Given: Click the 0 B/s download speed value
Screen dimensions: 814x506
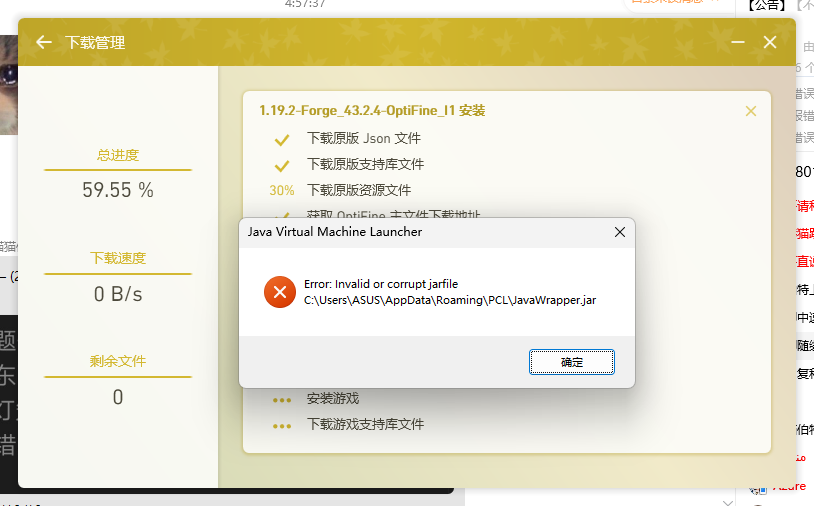Looking at the screenshot, I should [x=118, y=294].
